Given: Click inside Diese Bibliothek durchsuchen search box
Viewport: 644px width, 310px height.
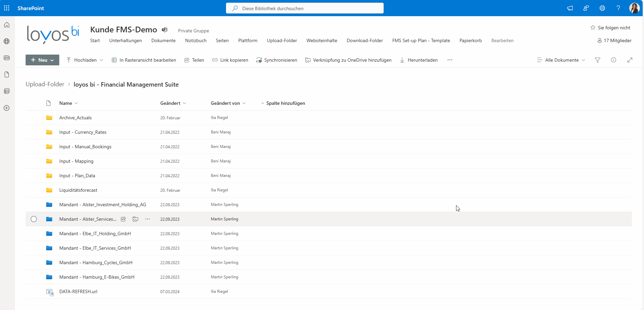Looking at the screenshot, I should pos(305,8).
